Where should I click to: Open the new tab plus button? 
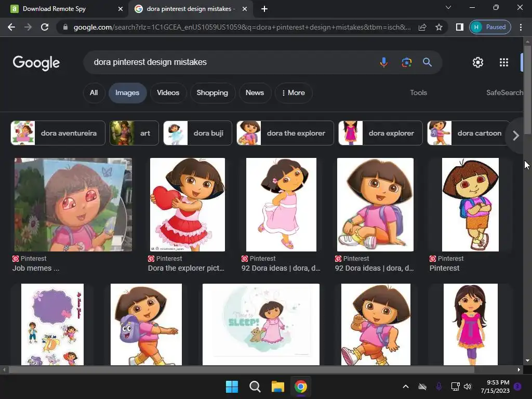point(264,9)
